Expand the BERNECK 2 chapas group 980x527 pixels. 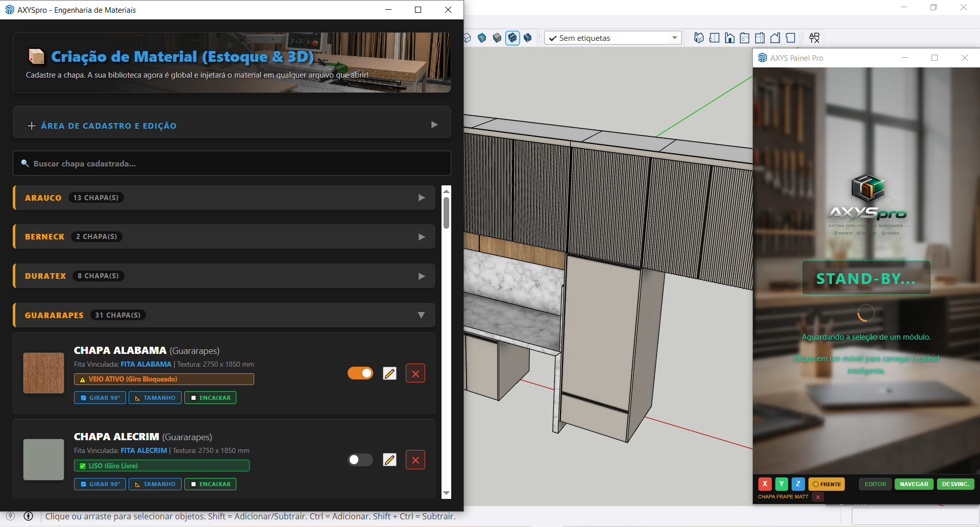(224, 236)
